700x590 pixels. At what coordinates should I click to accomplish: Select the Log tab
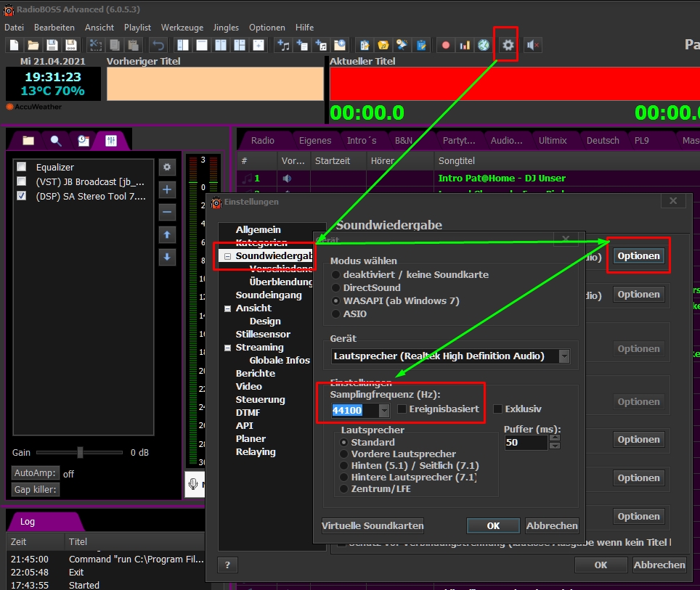(28, 522)
